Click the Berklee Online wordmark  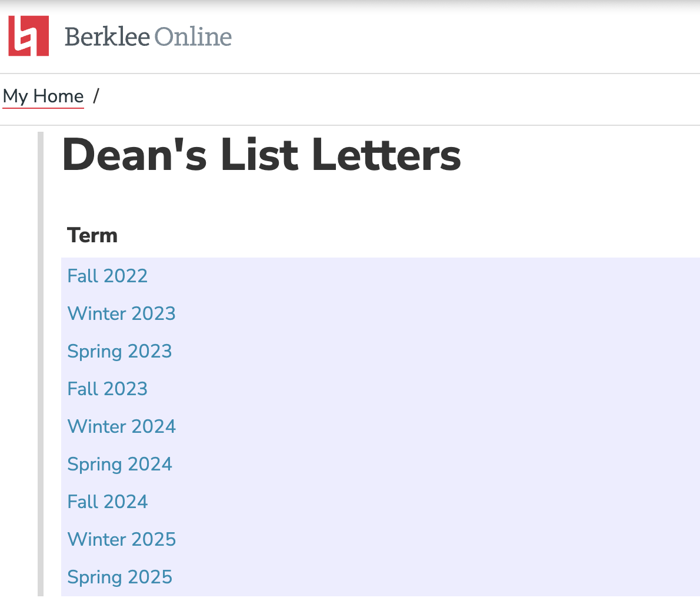[148, 36]
